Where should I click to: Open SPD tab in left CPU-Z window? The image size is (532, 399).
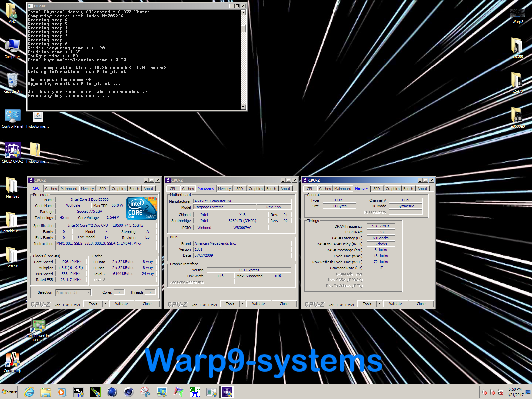coord(103,189)
